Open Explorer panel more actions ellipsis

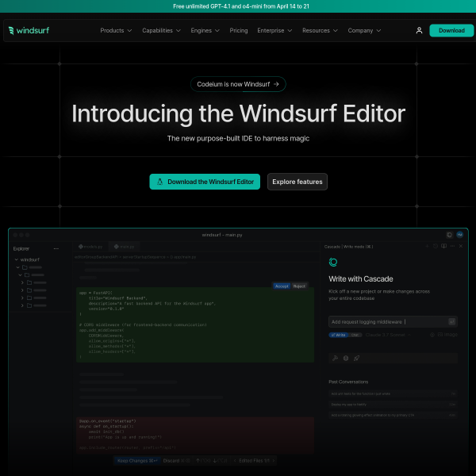(56, 248)
